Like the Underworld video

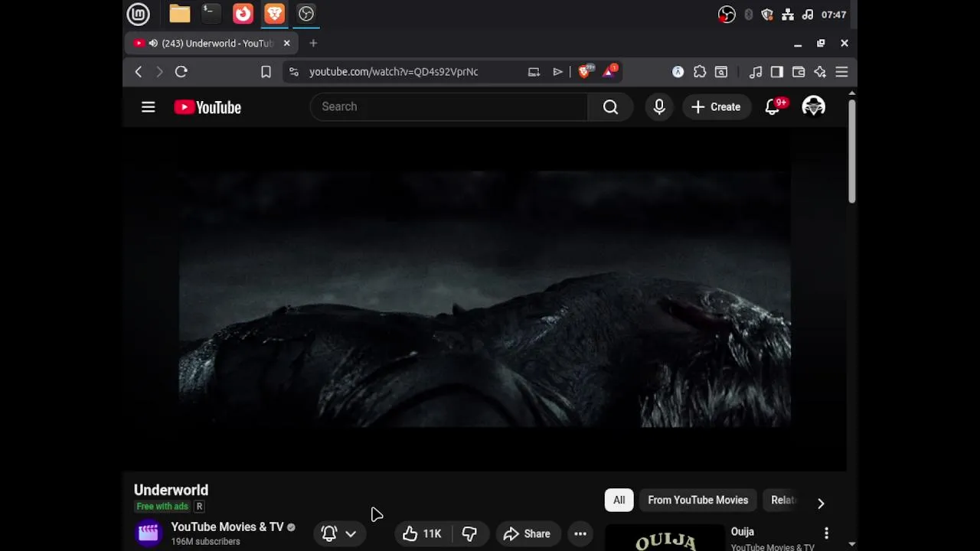(x=422, y=534)
